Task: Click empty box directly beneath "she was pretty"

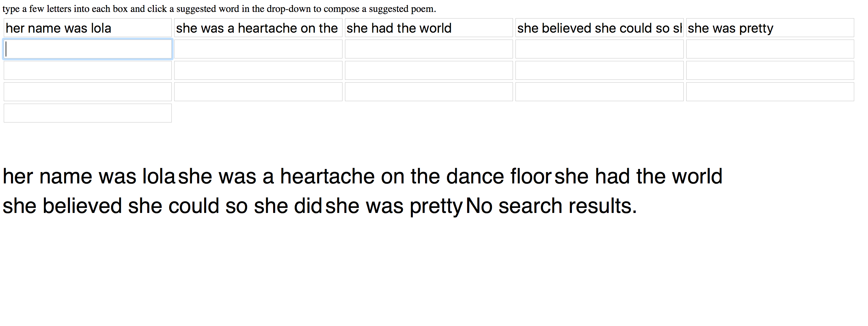Action: 770,49
